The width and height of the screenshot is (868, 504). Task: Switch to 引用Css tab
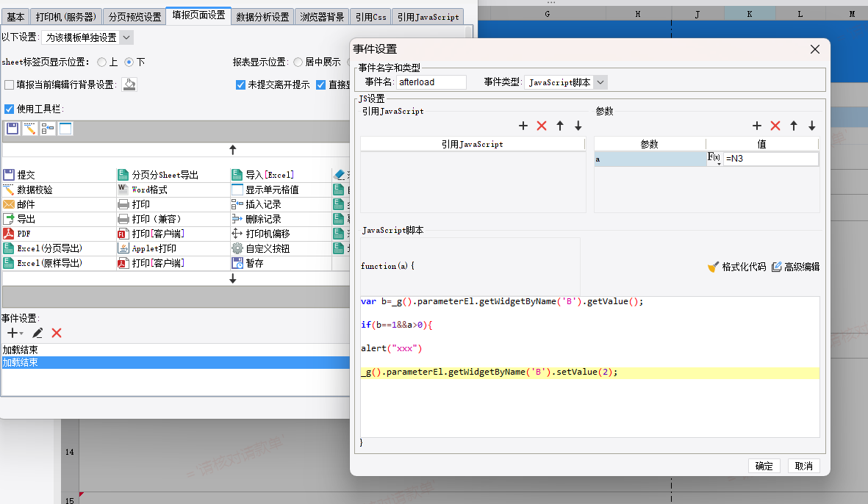pos(371,17)
